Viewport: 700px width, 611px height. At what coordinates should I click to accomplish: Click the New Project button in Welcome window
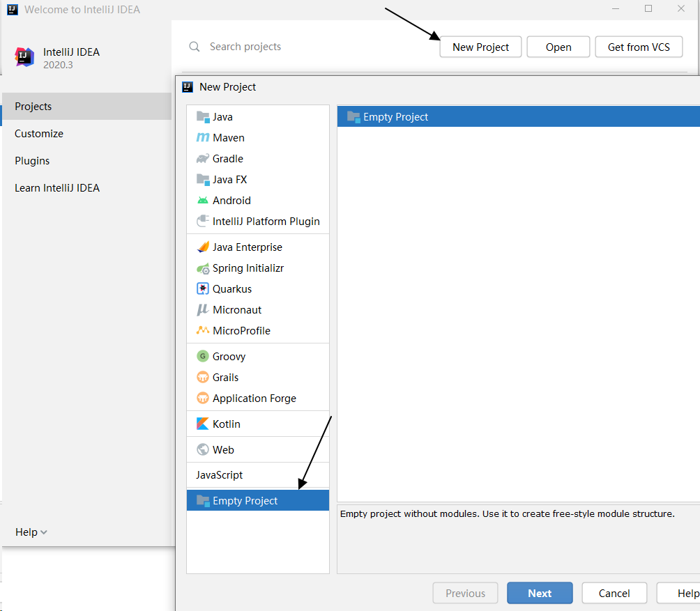tap(480, 47)
